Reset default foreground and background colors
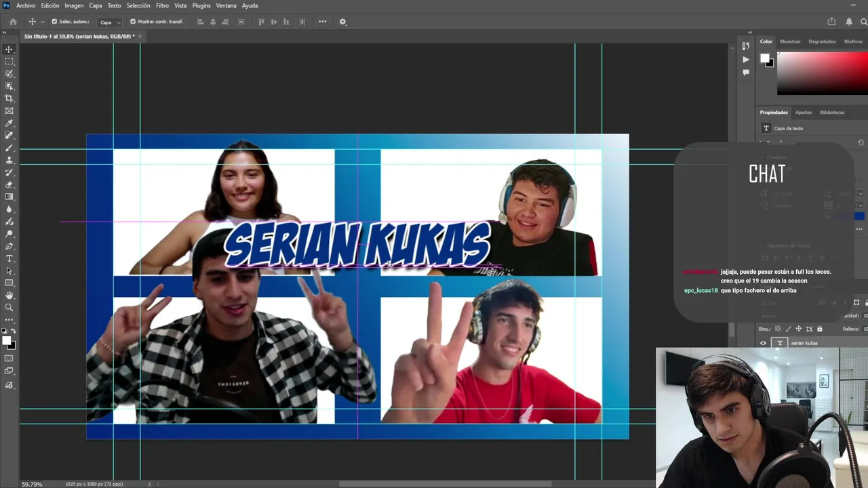 [x=5, y=331]
